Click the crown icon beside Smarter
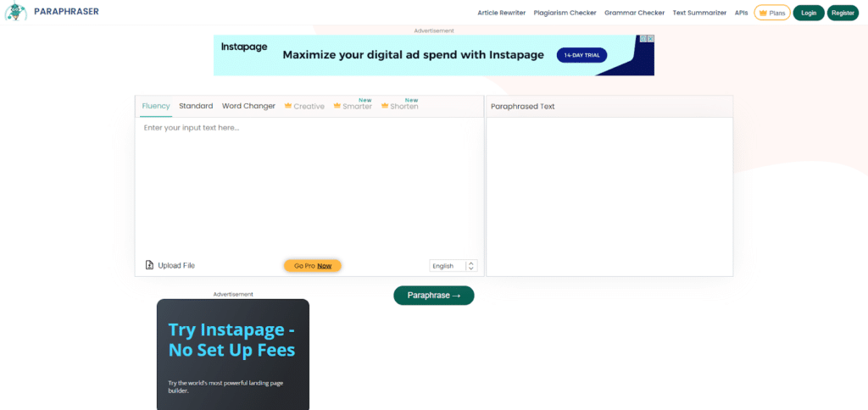Screen dimensions: 868x410 point(337,106)
